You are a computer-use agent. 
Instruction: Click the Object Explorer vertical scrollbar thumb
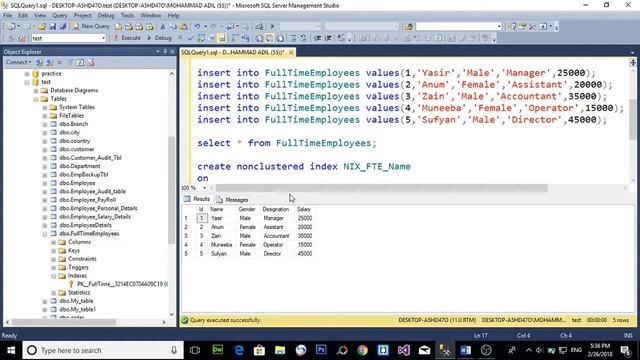[172, 190]
